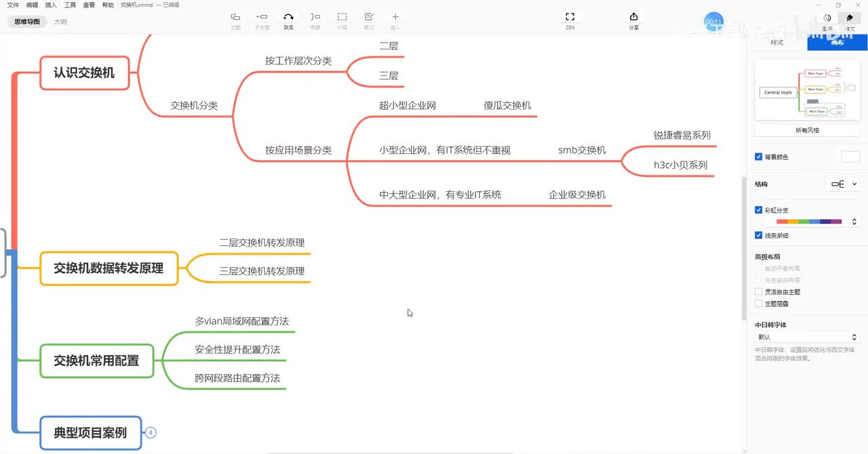
Task: Select the 傻瓜交换机 subtopic
Action: pos(507,105)
